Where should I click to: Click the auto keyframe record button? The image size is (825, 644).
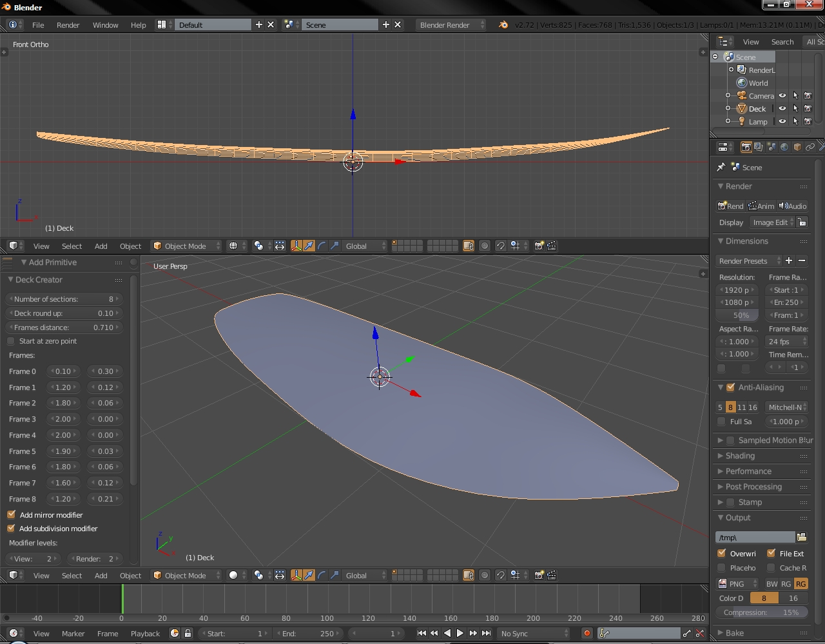(x=587, y=633)
